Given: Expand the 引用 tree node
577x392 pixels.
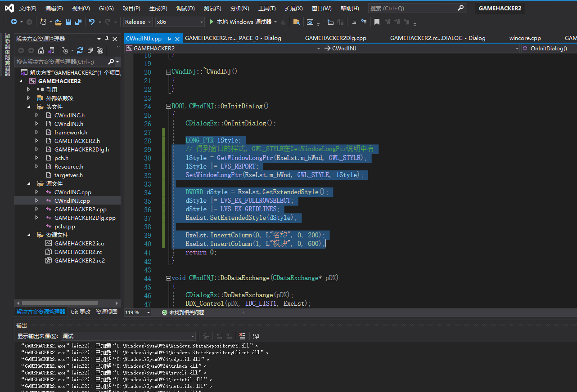Looking at the screenshot, I should tap(29, 89).
